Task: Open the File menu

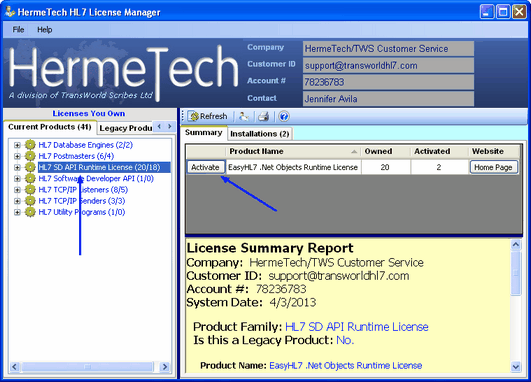Action: tap(18, 30)
